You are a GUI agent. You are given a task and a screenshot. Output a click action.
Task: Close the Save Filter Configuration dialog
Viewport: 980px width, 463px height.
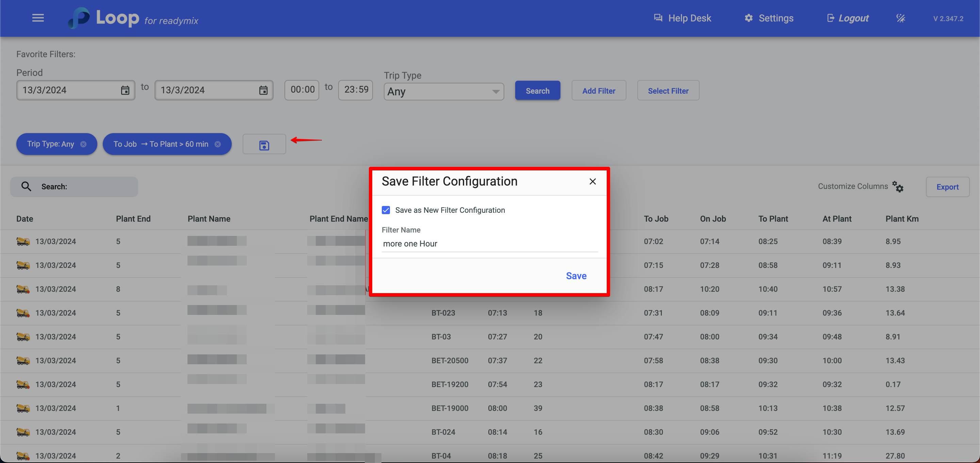click(x=592, y=181)
